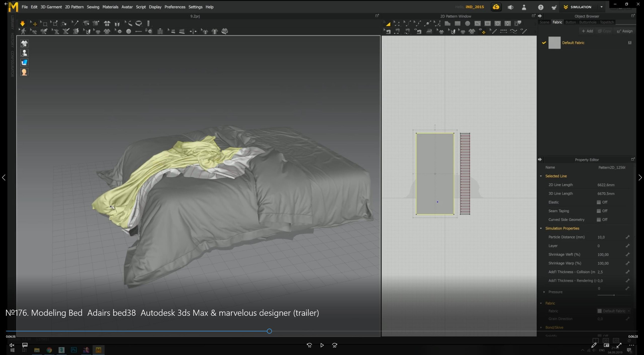Select the Edit Curvature tool

coord(407,23)
